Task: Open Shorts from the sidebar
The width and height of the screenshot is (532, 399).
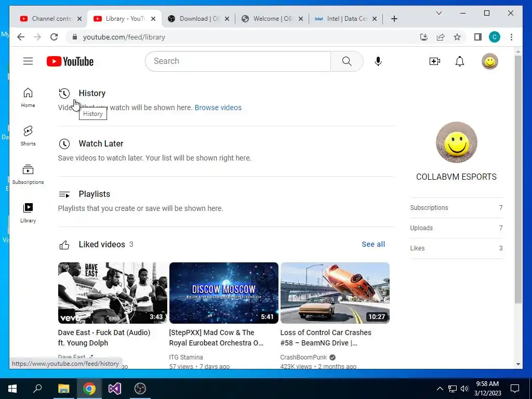Action: (x=28, y=136)
